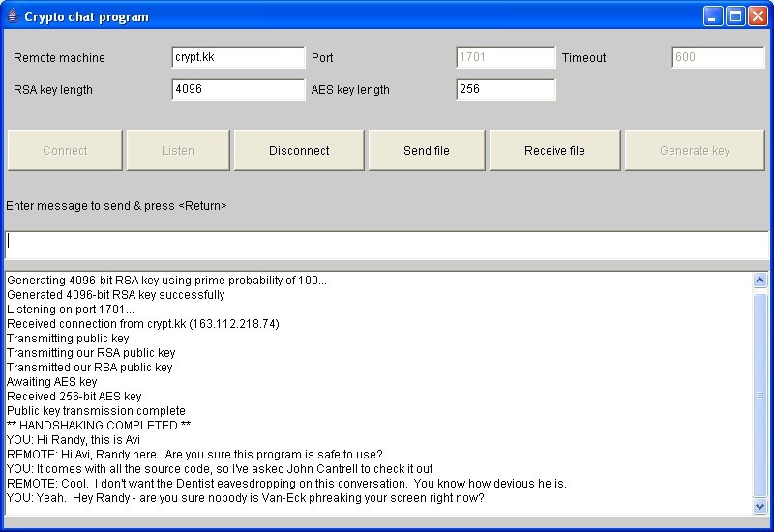Focus the Remote machine field with crypt.kk
774x532 pixels.
pos(238,58)
